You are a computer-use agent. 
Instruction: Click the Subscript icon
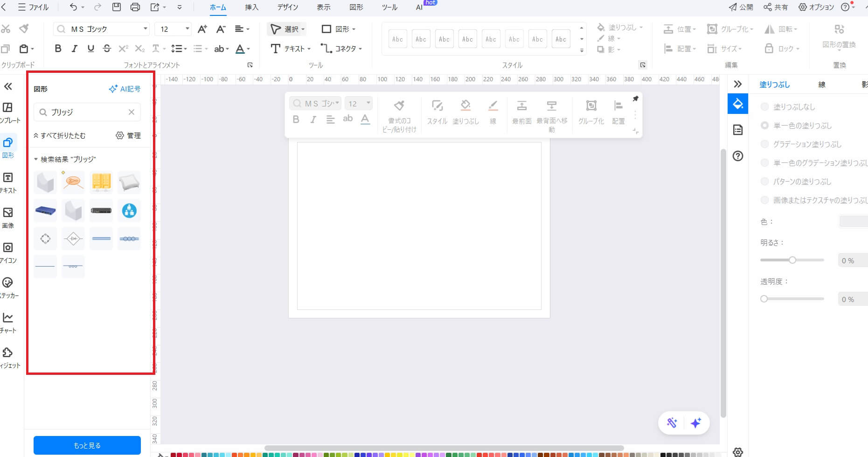(139, 49)
